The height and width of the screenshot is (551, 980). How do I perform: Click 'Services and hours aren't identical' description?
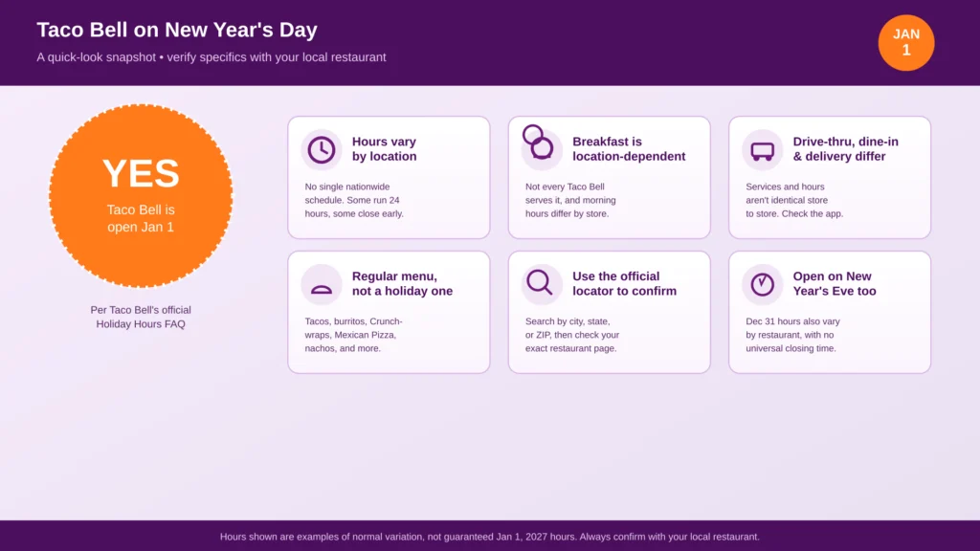coord(793,200)
